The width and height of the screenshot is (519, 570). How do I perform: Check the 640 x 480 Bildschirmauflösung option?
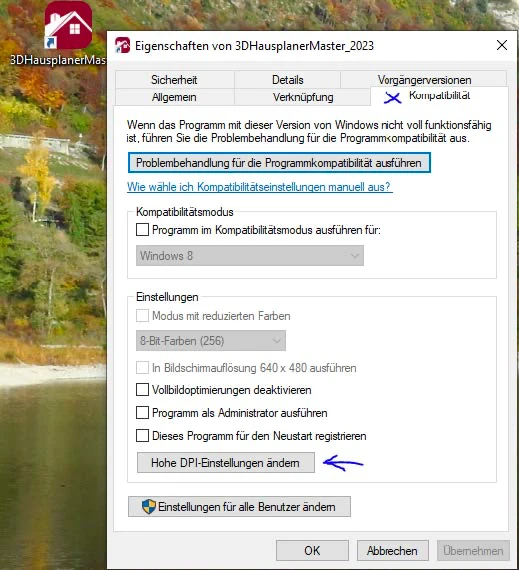pyautogui.click(x=142, y=368)
